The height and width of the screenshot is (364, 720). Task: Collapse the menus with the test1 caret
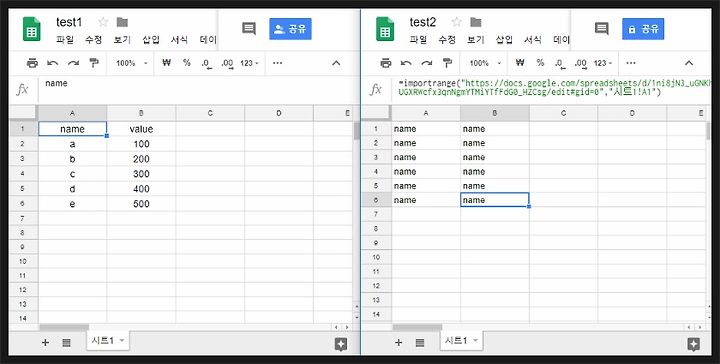[336, 63]
